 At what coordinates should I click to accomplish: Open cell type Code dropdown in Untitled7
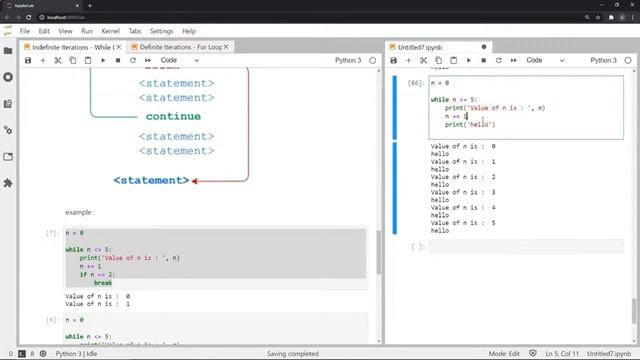coord(544,60)
